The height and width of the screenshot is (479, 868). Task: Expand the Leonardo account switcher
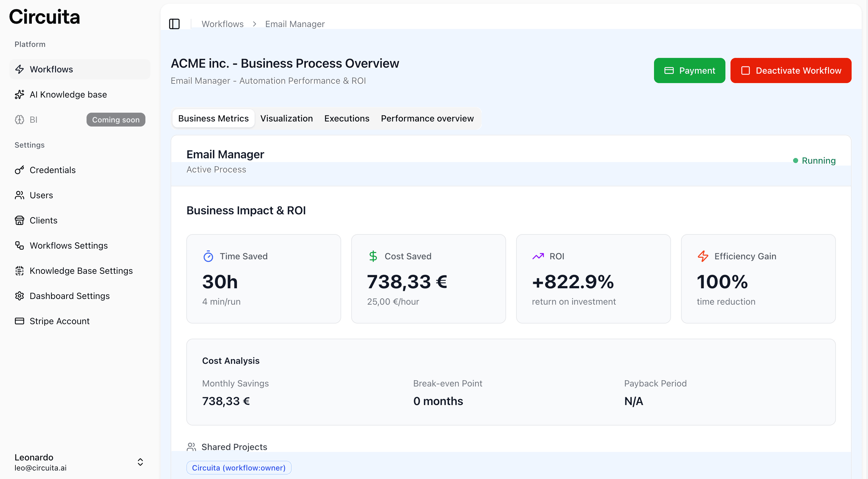[140, 462]
